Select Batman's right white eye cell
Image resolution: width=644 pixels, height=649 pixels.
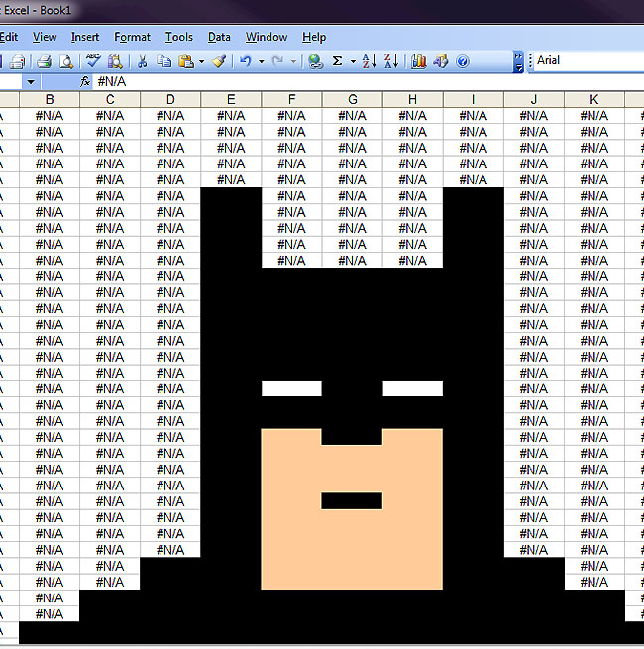(x=412, y=389)
